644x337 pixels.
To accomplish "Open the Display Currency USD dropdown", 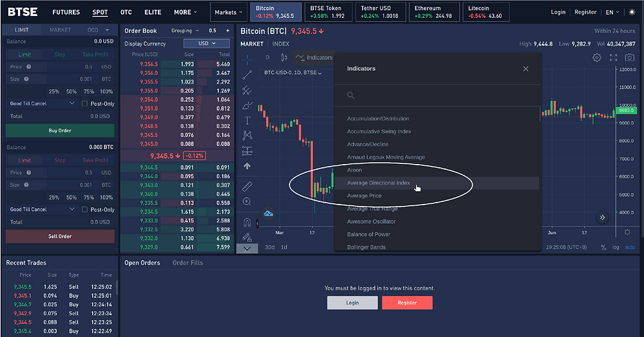I will [207, 44].
